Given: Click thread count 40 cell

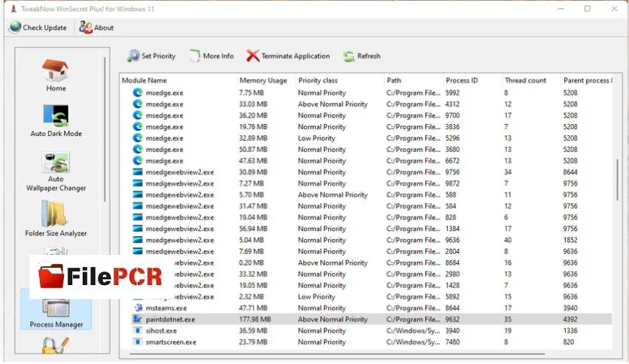Looking at the screenshot, I should point(507,240).
